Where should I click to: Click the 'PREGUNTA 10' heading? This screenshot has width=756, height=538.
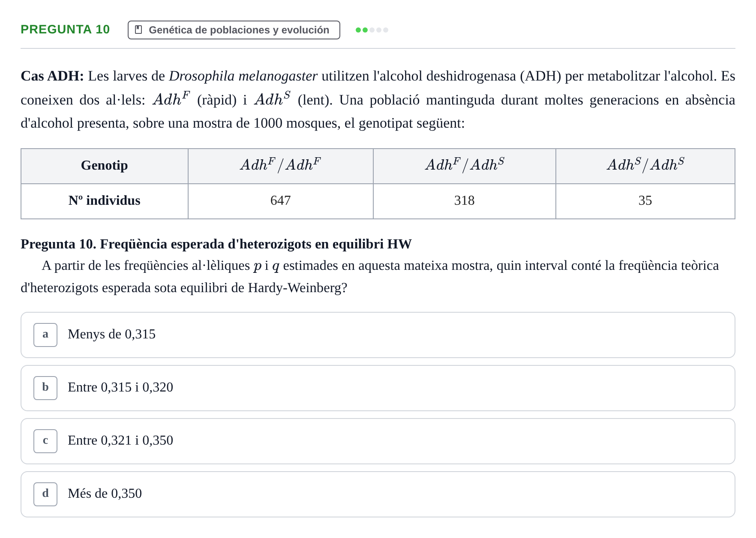pos(65,30)
